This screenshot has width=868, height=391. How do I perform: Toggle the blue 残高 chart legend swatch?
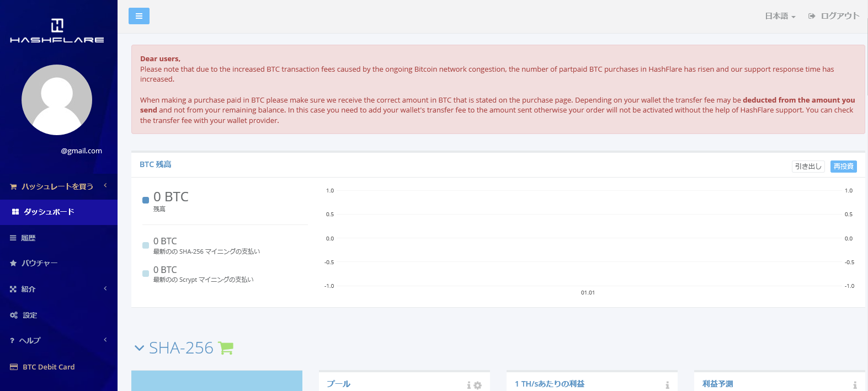[146, 200]
